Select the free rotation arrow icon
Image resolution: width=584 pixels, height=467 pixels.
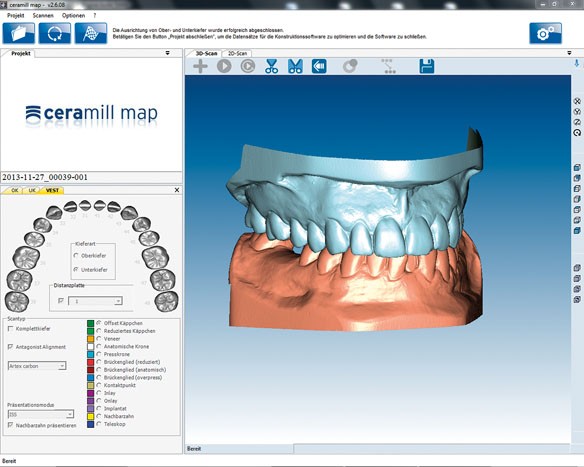(577, 133)
